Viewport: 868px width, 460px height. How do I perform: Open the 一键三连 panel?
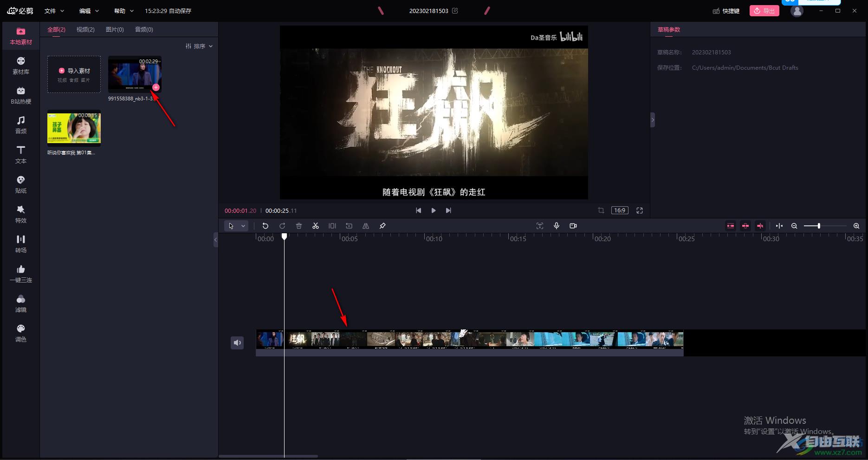tap(21, 274)
